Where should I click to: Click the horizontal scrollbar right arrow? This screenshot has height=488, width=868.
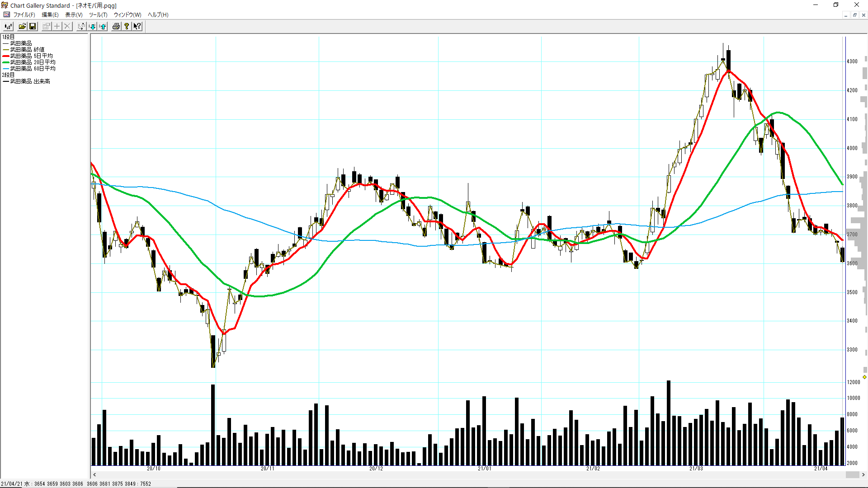click(x=863, y=474)
